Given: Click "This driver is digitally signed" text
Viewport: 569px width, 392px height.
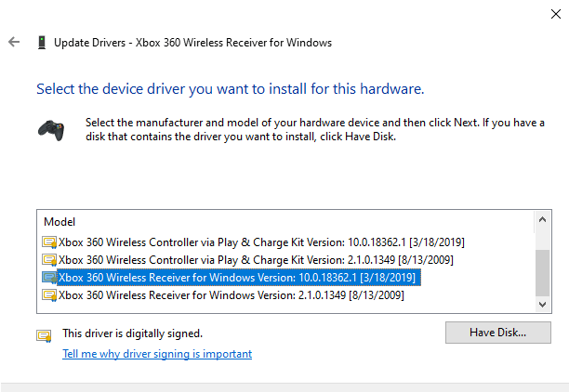Looking at the screenshot, I should click(x=132, y=333).
